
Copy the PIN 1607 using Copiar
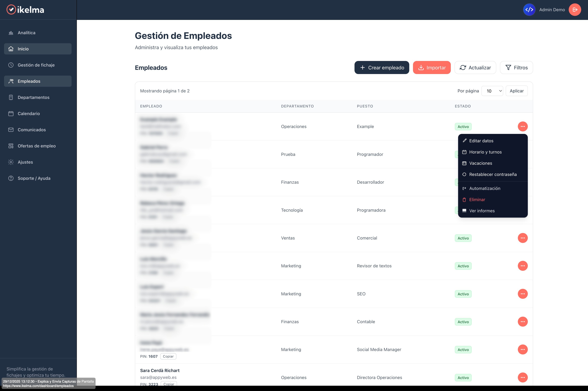168,356
